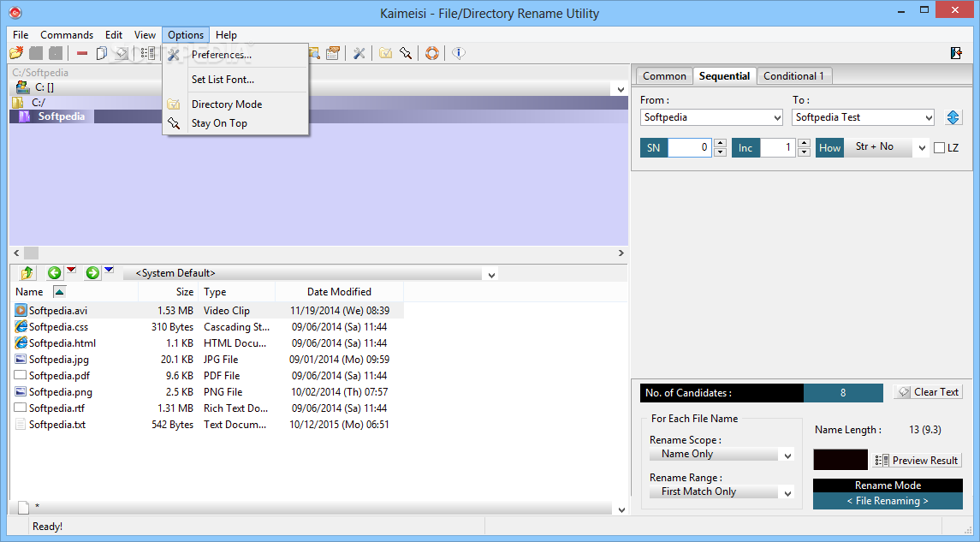Click the small document icon above status bar
Viewport: 980px width, 542px height.
(23, 507)
